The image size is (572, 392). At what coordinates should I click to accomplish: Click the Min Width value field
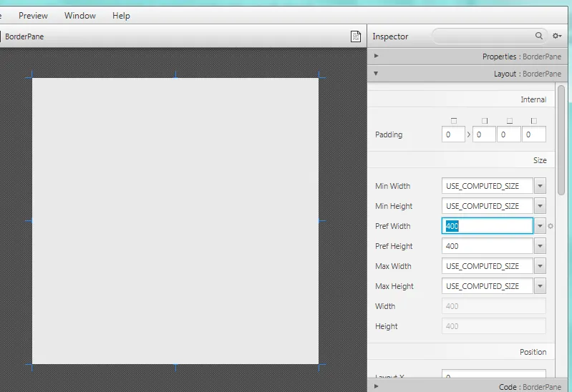[x=488, y=186]
